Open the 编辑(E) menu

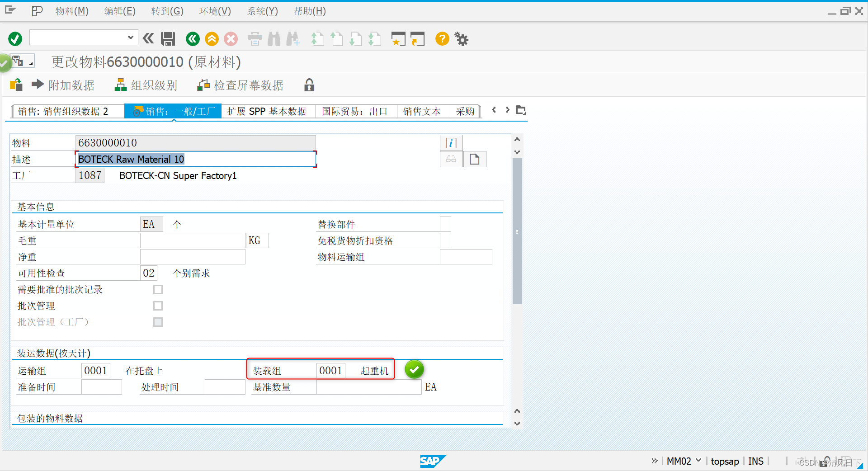click(x=120, y=11)
